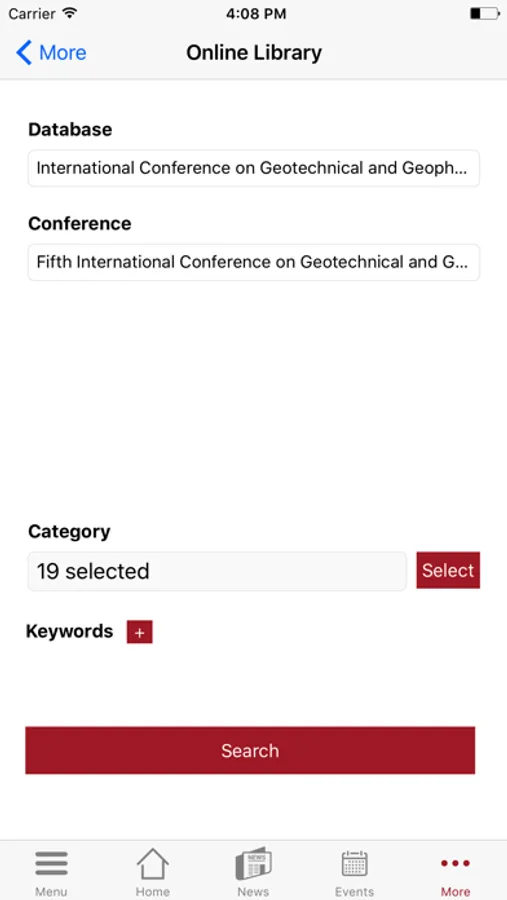Tap the 4:08 PM clock
Image resolution: width=507 pixels, height=900 pixels.
(256, 14)
